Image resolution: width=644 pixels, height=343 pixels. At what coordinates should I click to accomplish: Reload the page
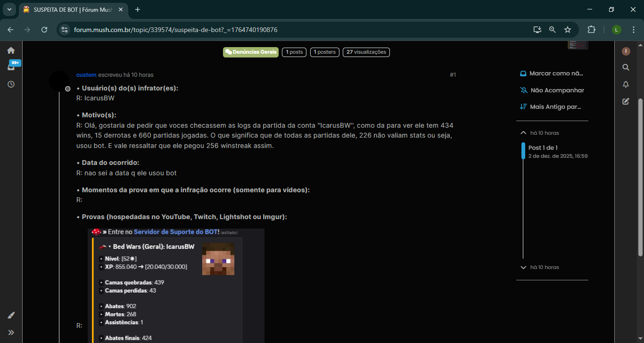click(44, 30)
